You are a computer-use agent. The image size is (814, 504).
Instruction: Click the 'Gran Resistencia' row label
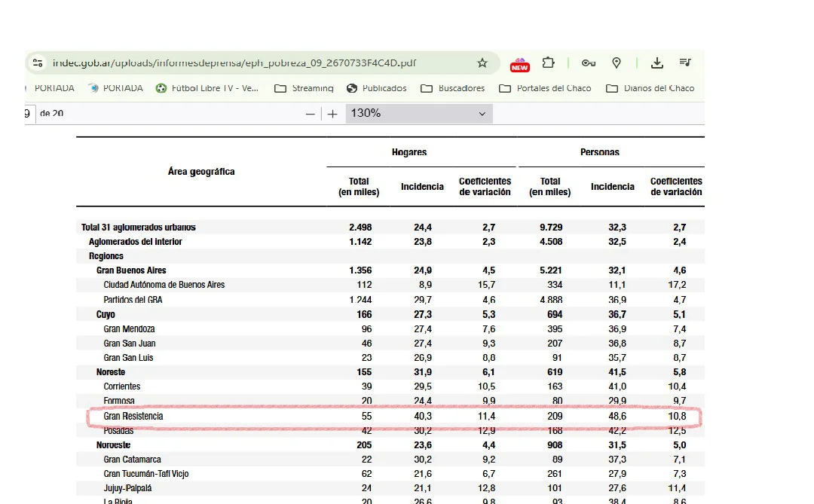pos(133,417)
